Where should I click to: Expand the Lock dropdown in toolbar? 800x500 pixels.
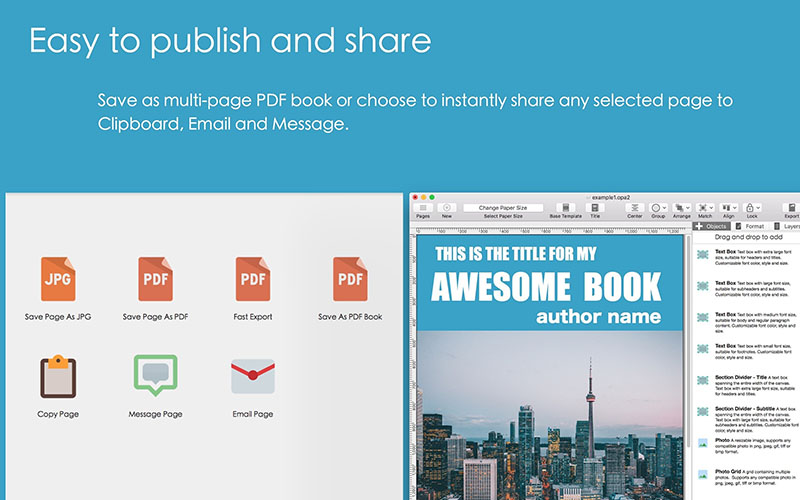tap(753, 208)
